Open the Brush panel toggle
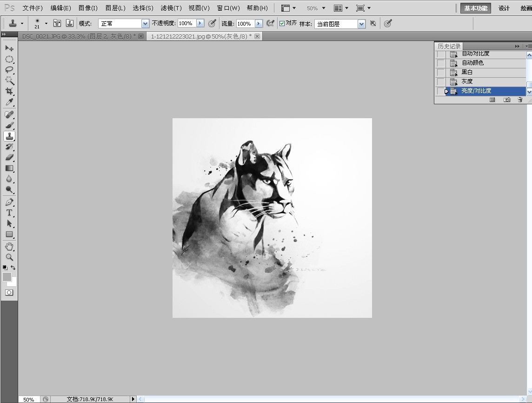The width and height of the screenshot is (532, 403). click(x=57, y=23)
